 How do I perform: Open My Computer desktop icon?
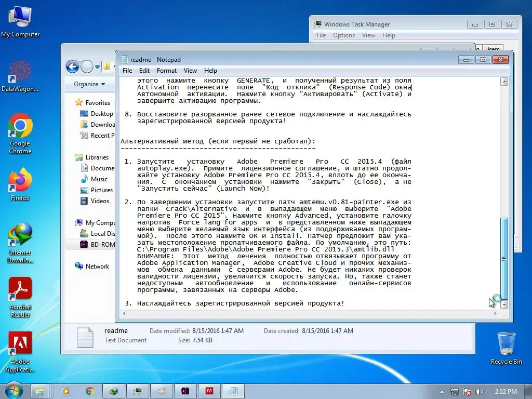coord(20,21)
